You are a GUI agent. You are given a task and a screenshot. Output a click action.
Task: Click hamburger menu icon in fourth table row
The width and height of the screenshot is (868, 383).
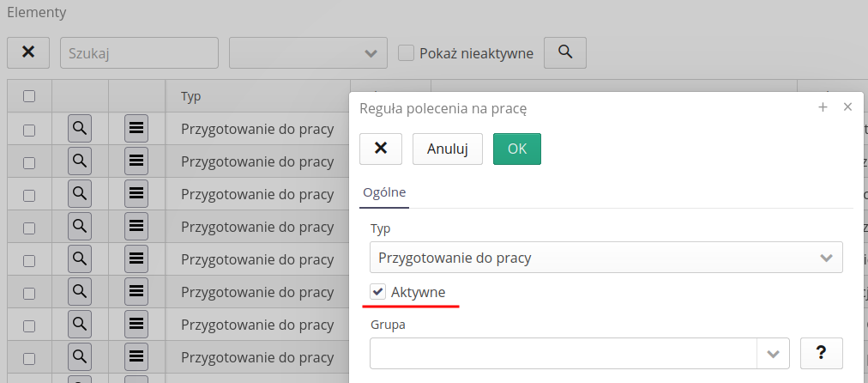[136, 227]
